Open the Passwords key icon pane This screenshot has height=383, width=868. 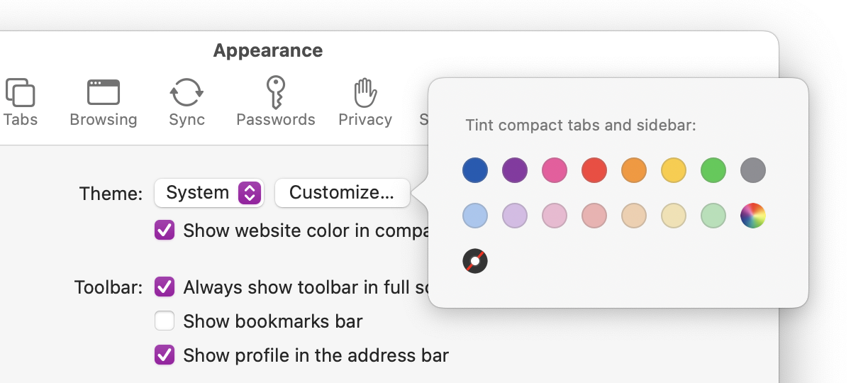pyautogui.click(x=275, y=101)
